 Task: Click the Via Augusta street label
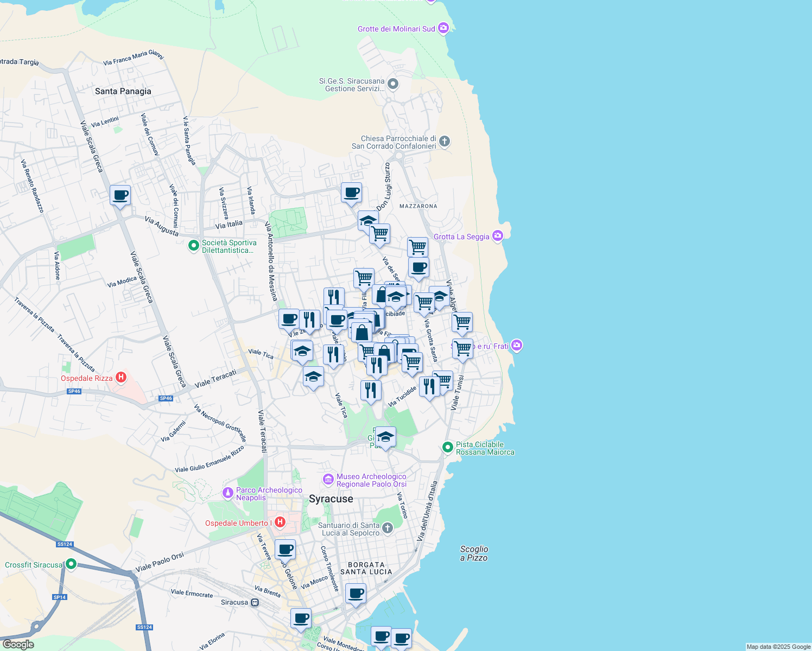pos(162,226)
